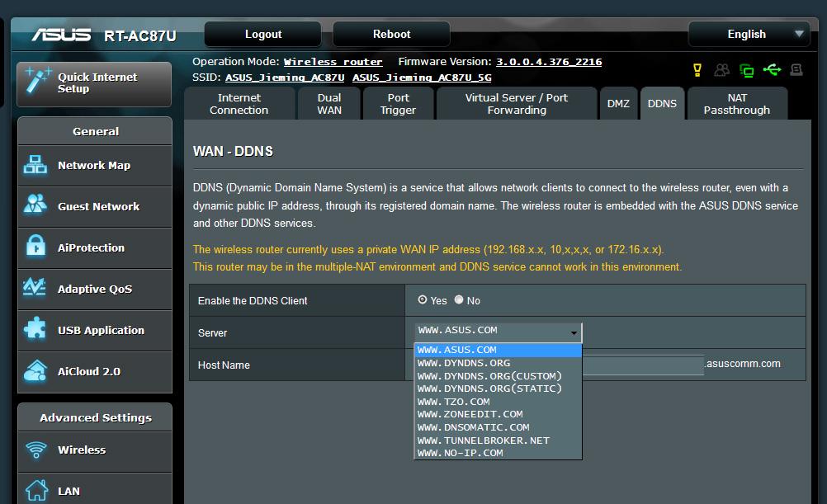Open the Wireless settings menu item

point(95,451)
